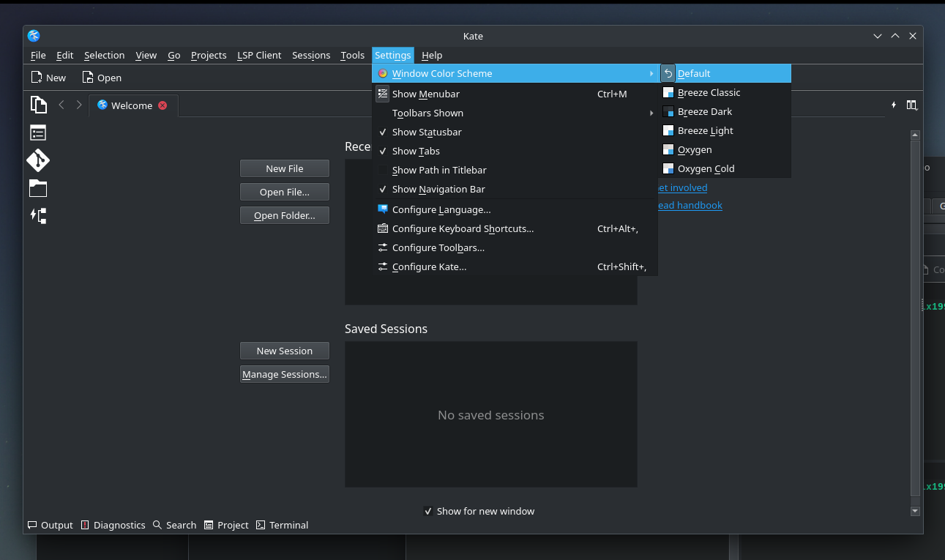Open the Symbol Outline sidebar icon
This screenshot has height=560, width=945.
[x=38, y=132]
